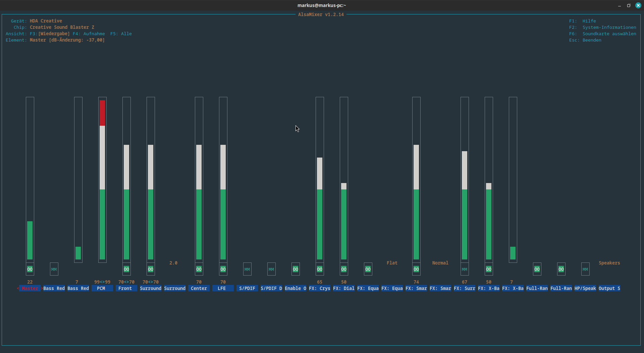The width and height of the screenshot is (644, 353).
Task: Switch to F5 Alle view
Action: [121, 34]
